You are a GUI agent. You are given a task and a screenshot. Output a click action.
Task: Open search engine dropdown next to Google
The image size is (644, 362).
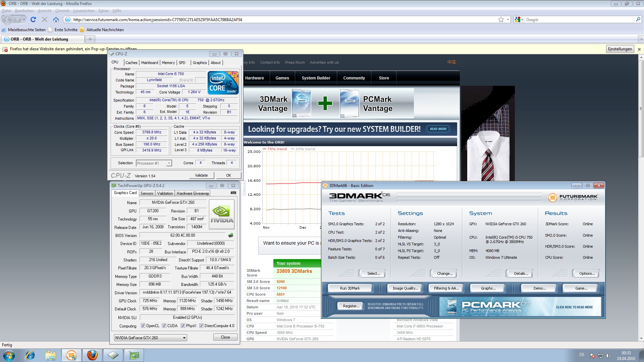[519, 20]
